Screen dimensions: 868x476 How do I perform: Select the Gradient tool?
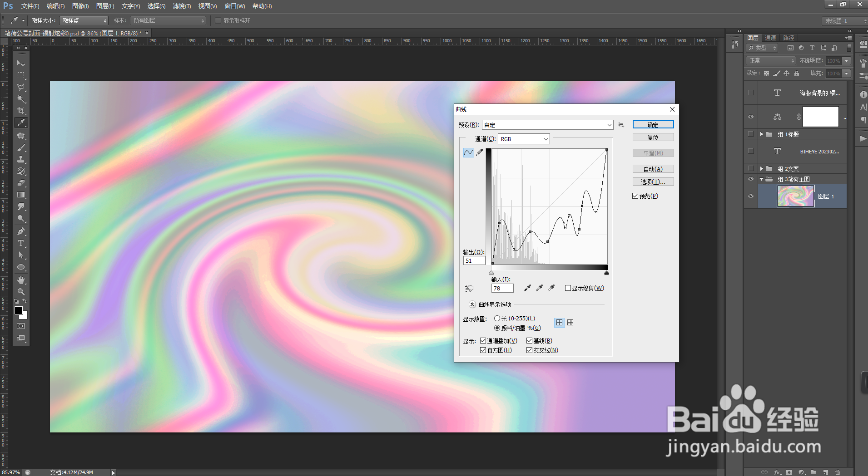[x=21, y=195]
